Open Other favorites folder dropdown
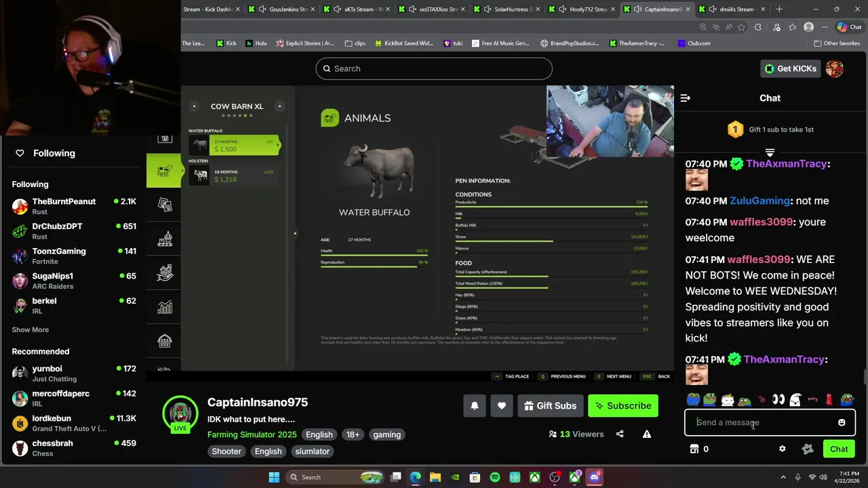 tap(837, 43)
